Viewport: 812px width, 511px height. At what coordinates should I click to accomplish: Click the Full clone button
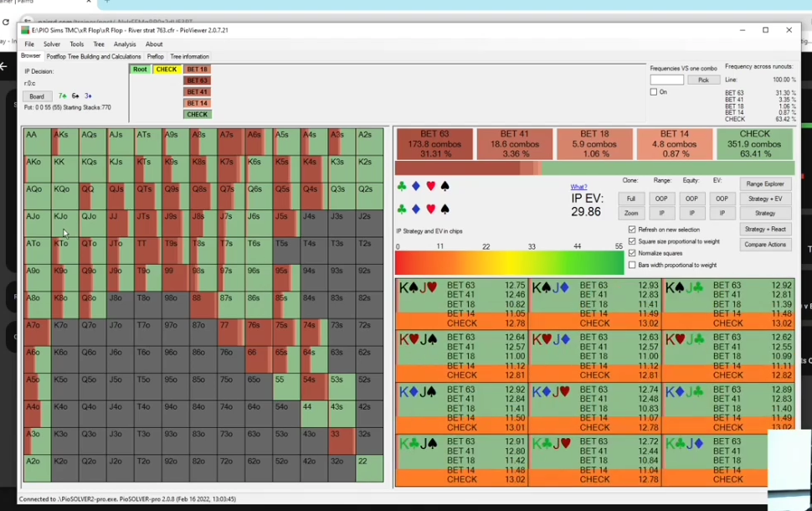click(630, 199)
